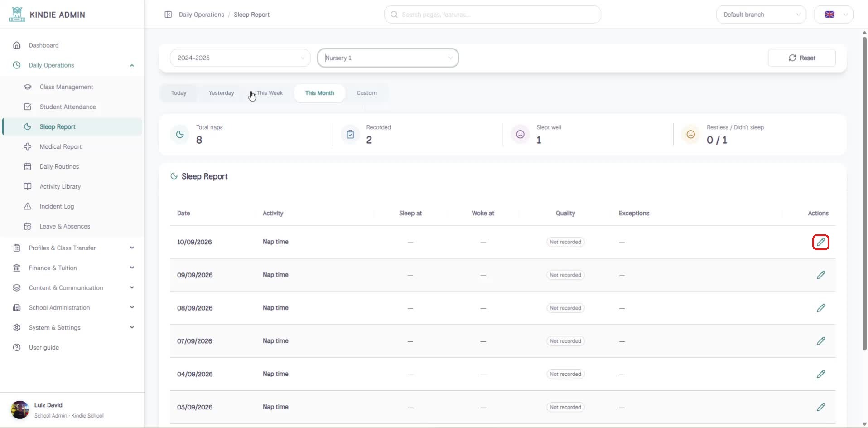Image resolution: width=868 pixels, height=428 pixels.
Task: Click the Kindie Admin owl logo
Action: 17,15
